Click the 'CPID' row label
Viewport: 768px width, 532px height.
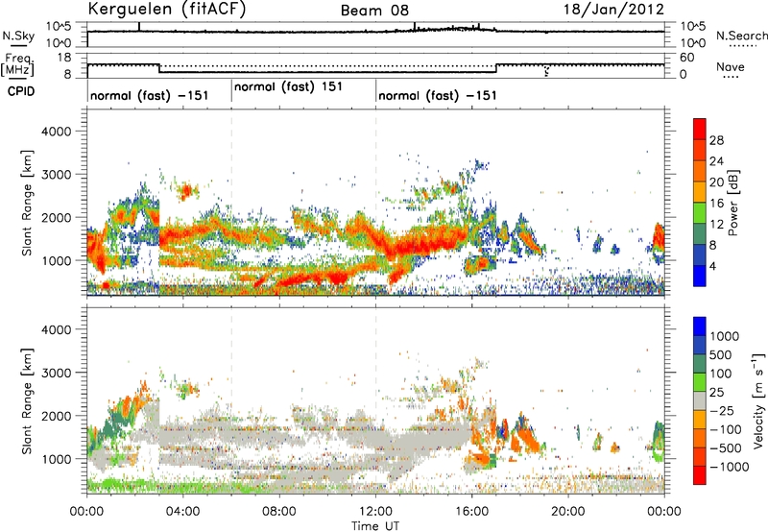click(x=21, y=91)
